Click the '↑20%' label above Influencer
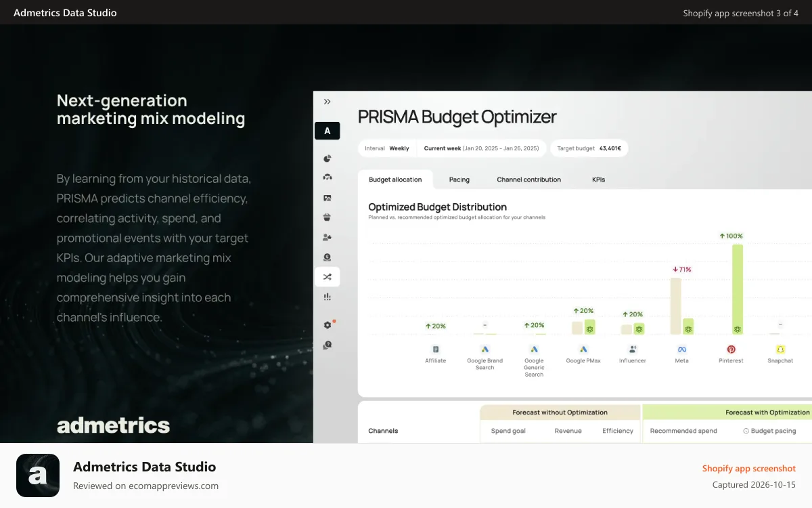 633,314
